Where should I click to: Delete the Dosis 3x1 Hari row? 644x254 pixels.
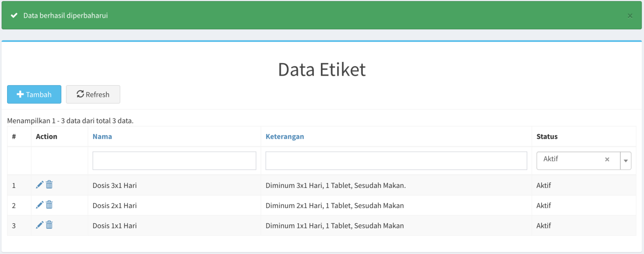click(49, 185)
